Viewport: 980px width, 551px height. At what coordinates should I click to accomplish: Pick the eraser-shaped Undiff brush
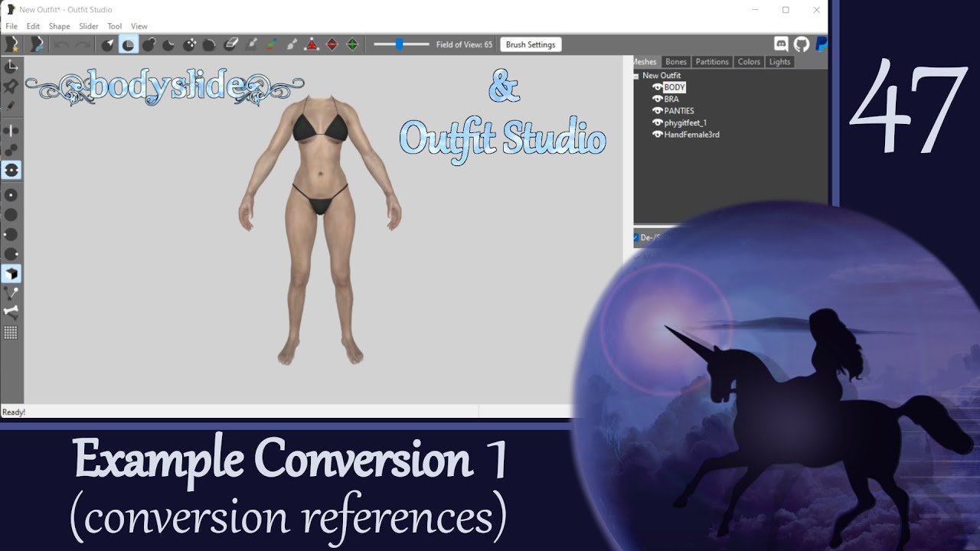pos(230,44)
